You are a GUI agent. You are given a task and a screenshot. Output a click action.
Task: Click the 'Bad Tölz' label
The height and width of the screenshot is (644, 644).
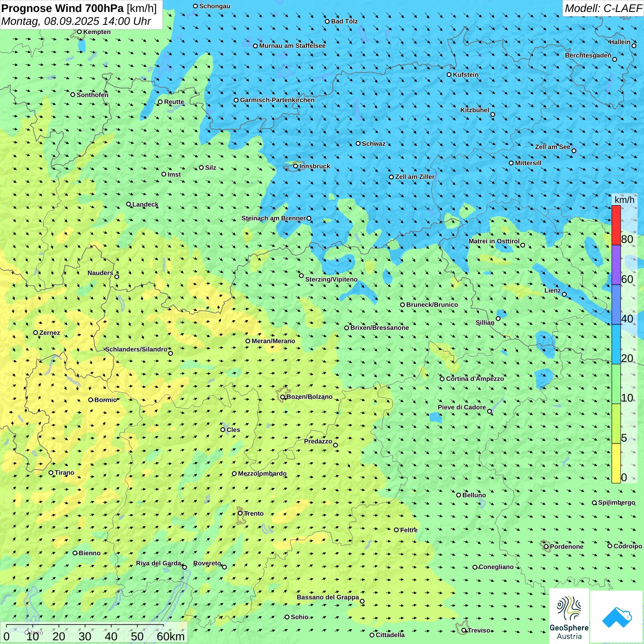[344, 21]
